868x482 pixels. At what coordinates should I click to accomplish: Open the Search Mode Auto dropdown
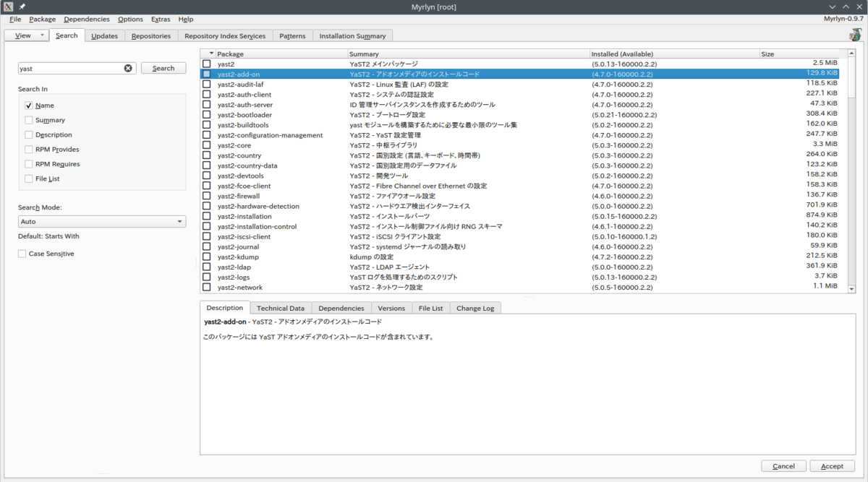tap(102, 222)
